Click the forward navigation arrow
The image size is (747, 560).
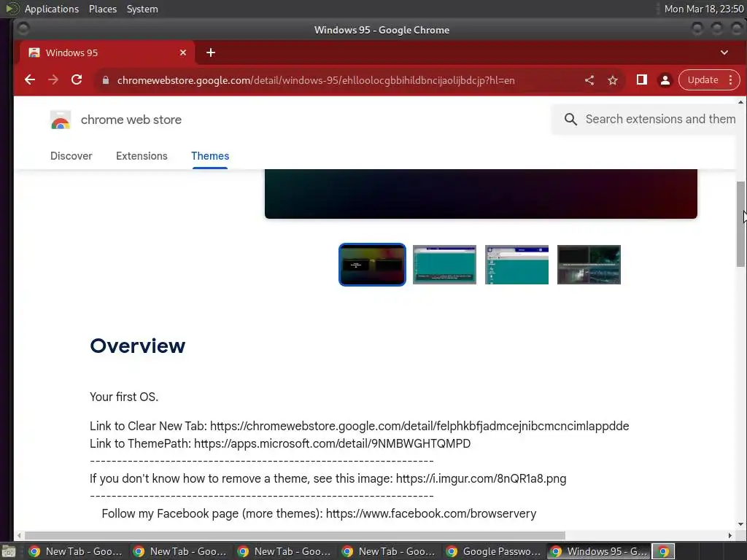(x=53, y=80)
